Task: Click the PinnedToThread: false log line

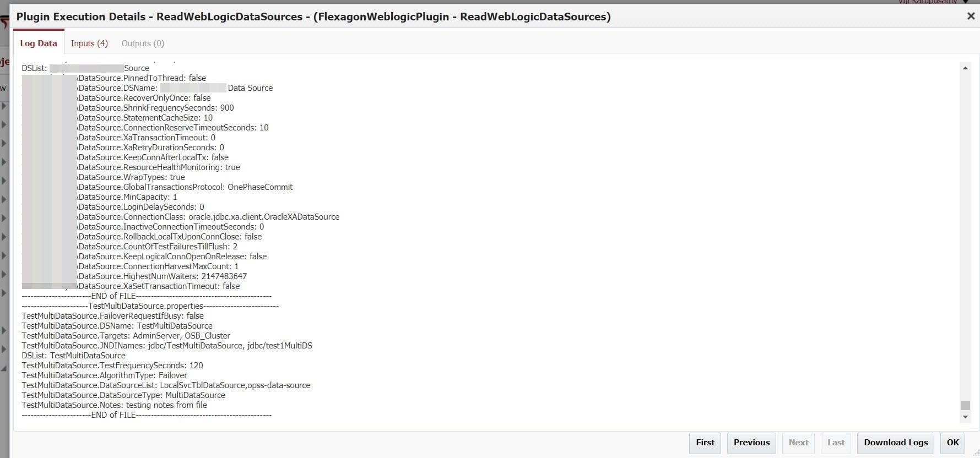Action: pyautogui.click(x=142, y=78)
